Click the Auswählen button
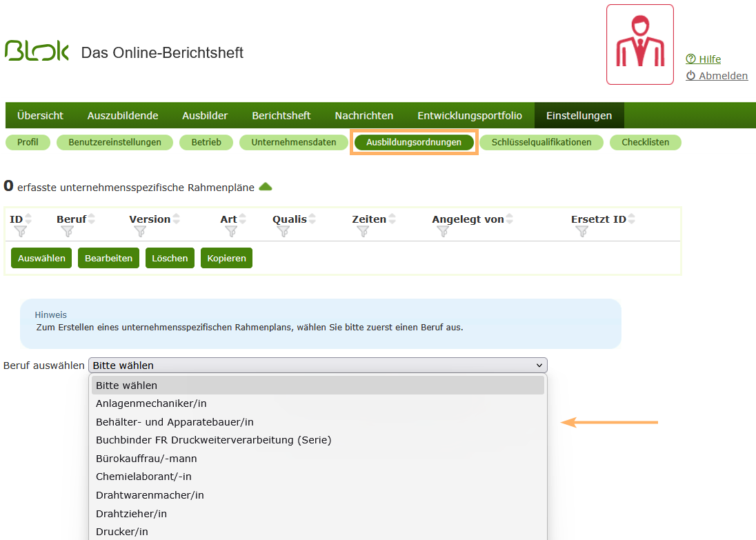Screen dimensions: 756x540 click(41, 258)
